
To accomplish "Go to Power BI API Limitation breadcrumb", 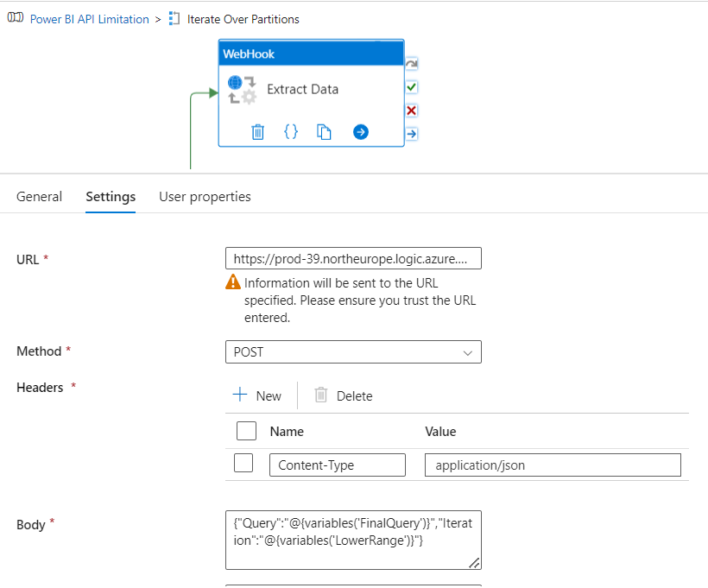I will pos(90,19).
